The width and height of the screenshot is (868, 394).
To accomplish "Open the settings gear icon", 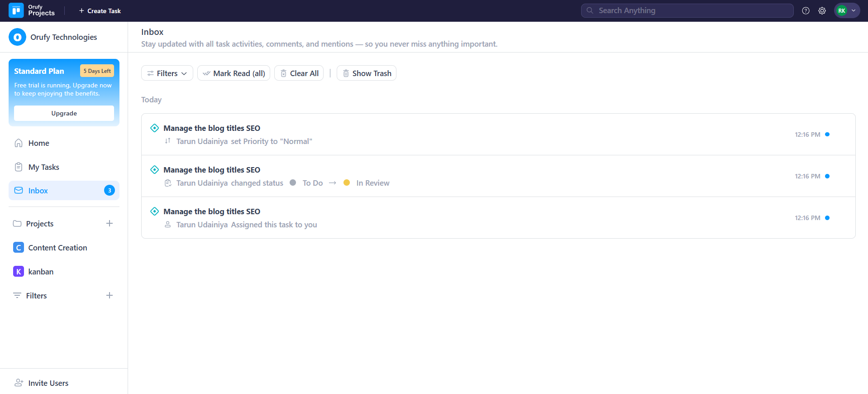I will (x=822, y=11).
